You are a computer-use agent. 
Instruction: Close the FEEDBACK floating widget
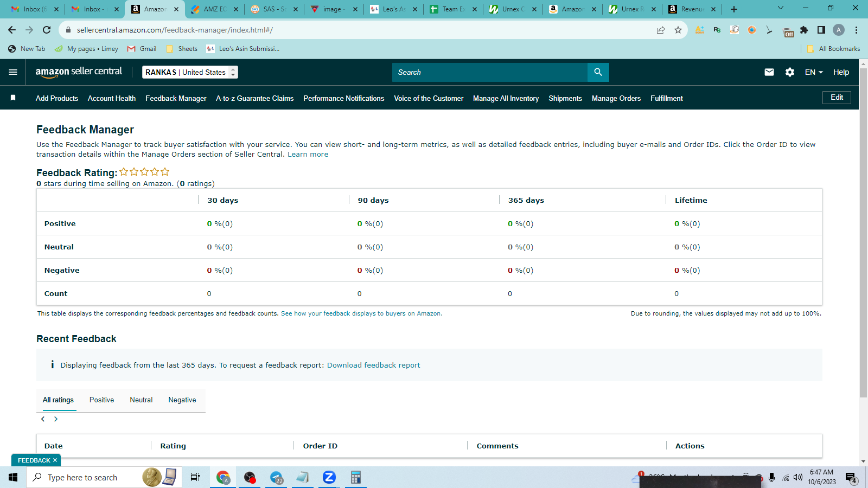[x=55, y=460]
